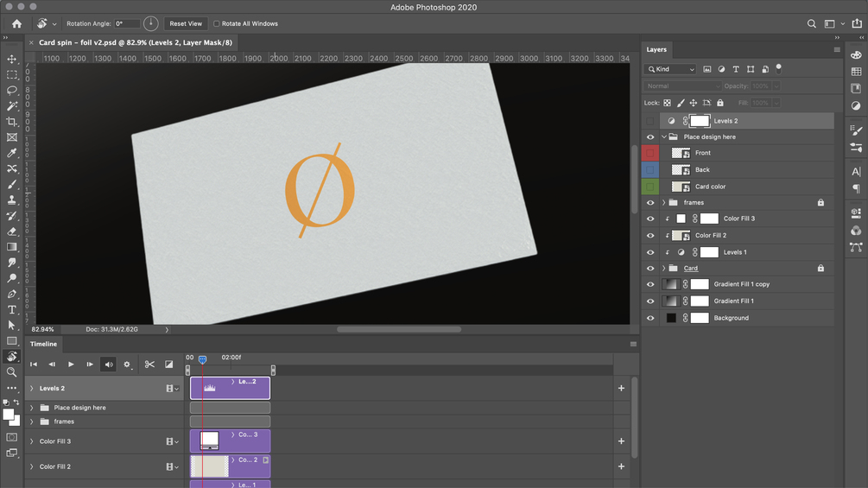The width and height of the screenshot is (868, 488).
Task: Select the Rectangular Marquee tool
Action: [11, 74]
